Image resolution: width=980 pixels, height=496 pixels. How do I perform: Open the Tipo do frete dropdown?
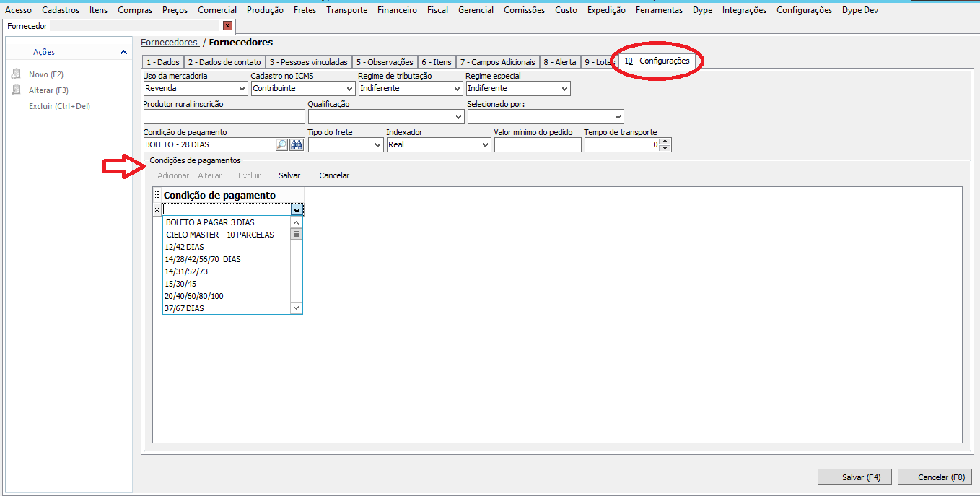point(377,145)
